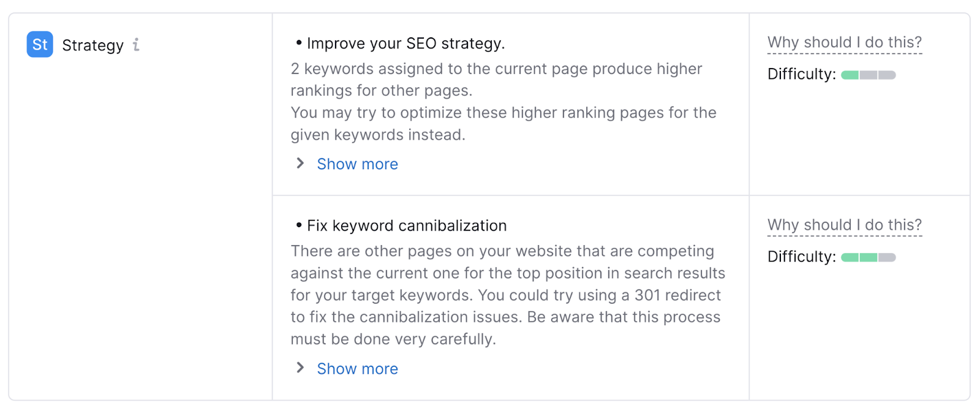Click the bullet icon before Fix keyword cannibalization
This screenshot has height=411, width=980.
pos(298,224)
